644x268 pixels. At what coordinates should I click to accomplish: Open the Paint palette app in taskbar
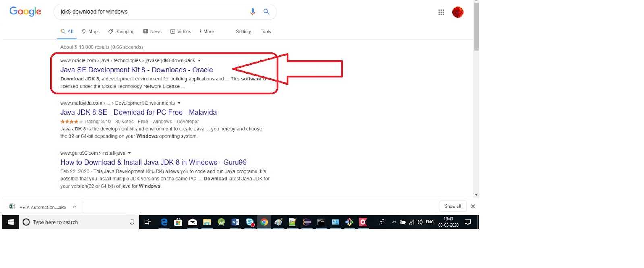click(278, 222)
